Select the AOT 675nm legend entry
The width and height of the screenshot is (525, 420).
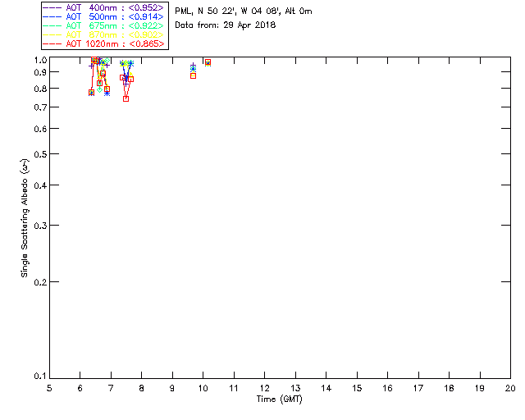103,25
